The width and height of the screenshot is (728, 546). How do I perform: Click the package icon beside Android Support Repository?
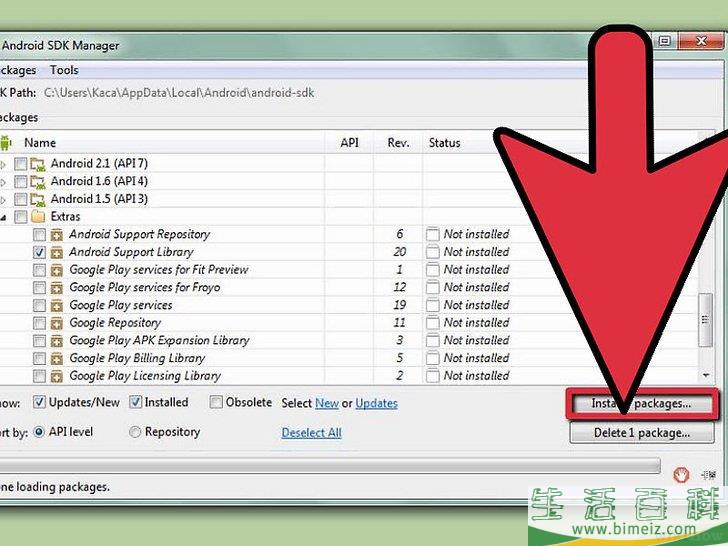pyautogui.click(x=57, y=235)
